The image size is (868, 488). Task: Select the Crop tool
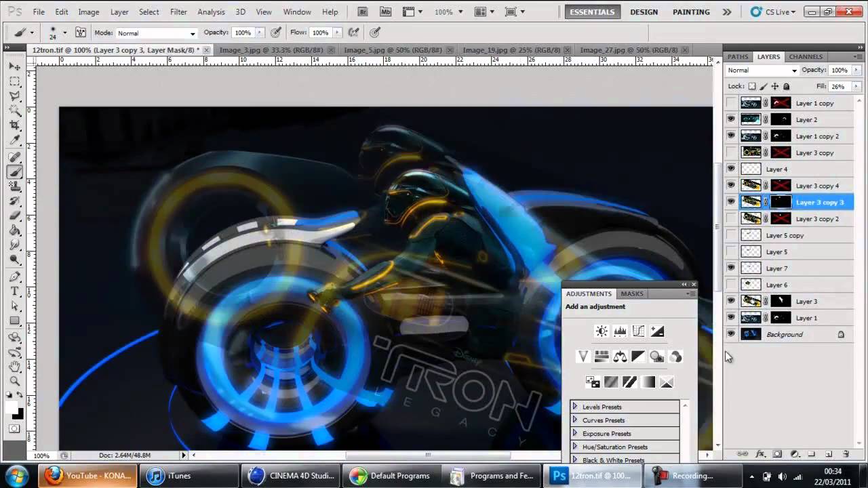(15, 126)
